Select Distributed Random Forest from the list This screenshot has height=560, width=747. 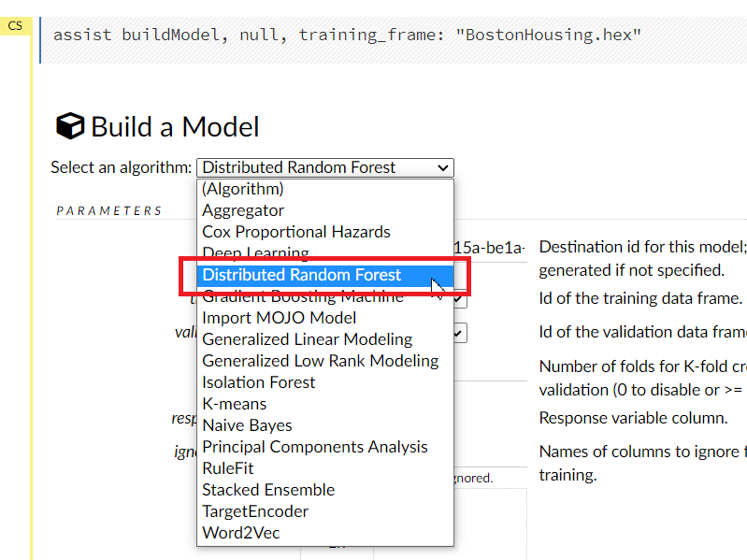coord(301,275)
